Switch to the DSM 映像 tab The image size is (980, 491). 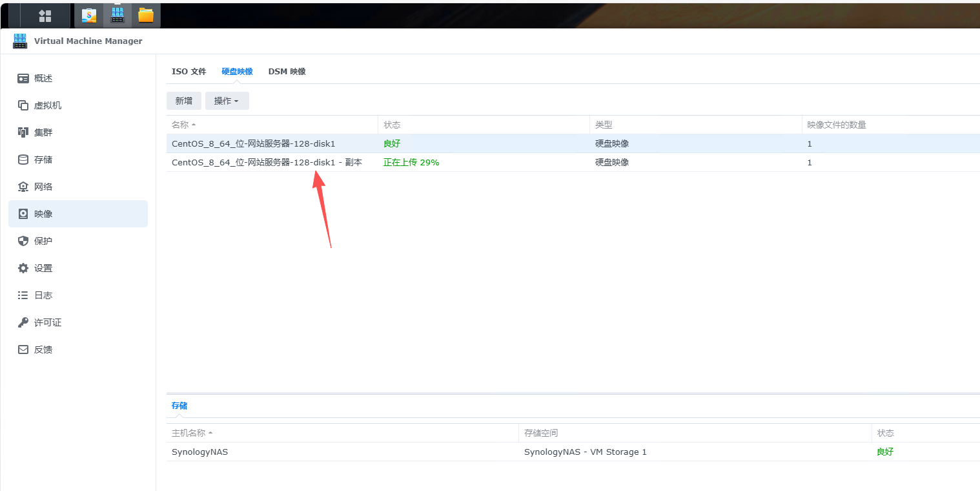click(x=287, y=71)
